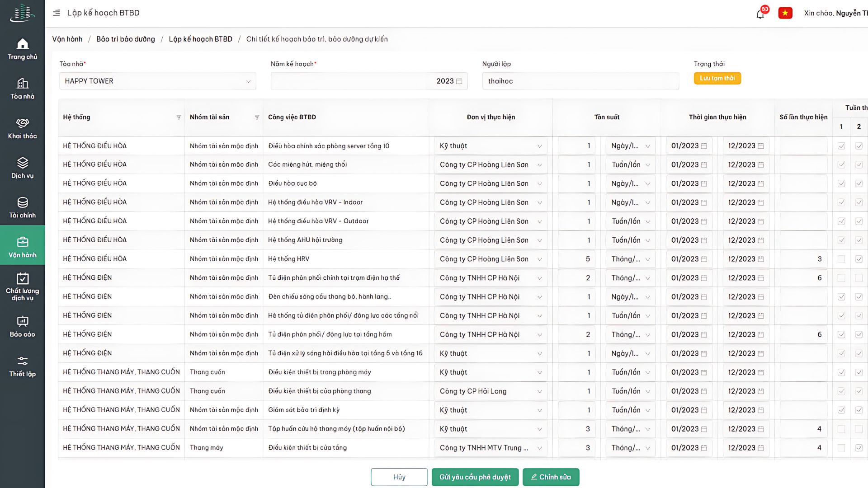
Task: Open Chất lượng dịch vụ in sidebar
Action: click(22, 287)
